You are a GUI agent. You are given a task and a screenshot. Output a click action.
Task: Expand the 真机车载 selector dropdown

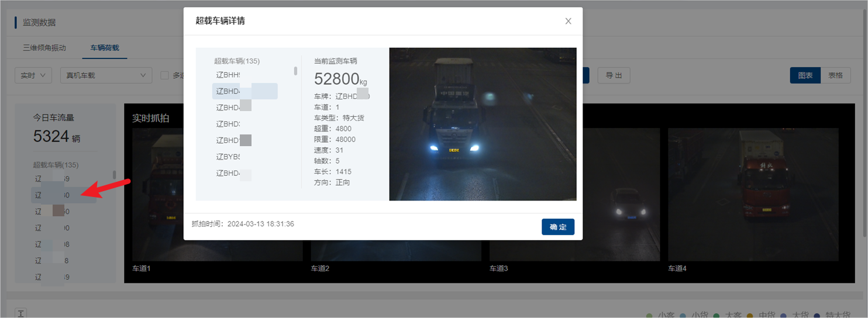coord(106,75)
